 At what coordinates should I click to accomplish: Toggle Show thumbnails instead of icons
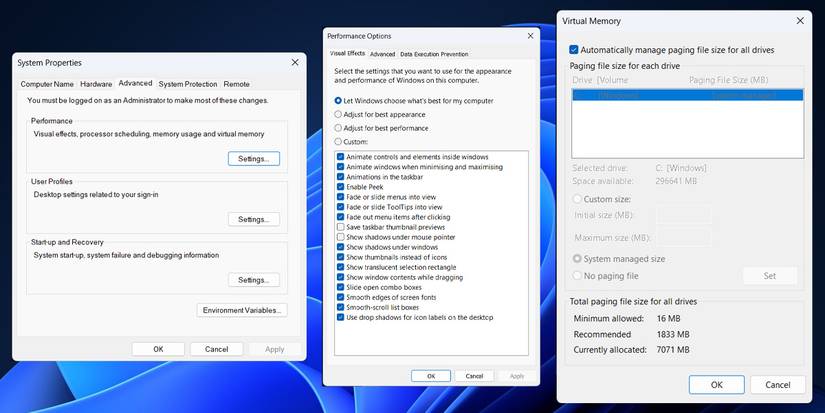pyautogui.click(x=340, y=257)
